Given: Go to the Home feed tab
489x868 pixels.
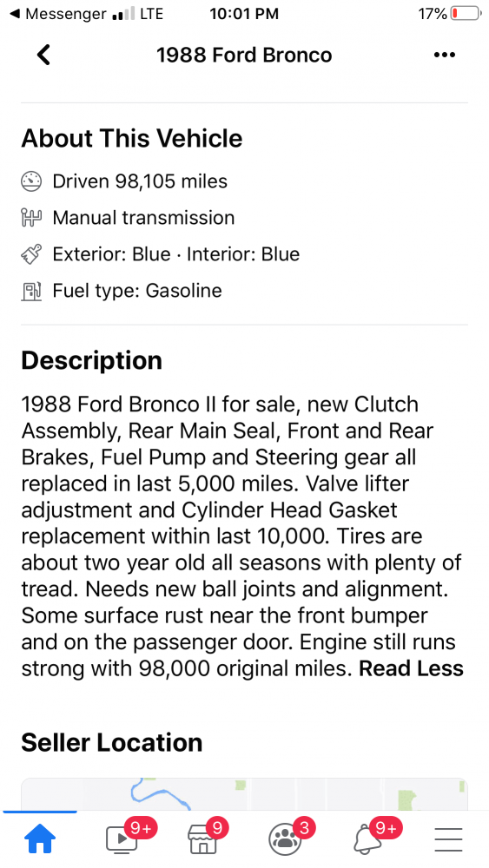Looking at the screenshot, I should coord(40,838).
